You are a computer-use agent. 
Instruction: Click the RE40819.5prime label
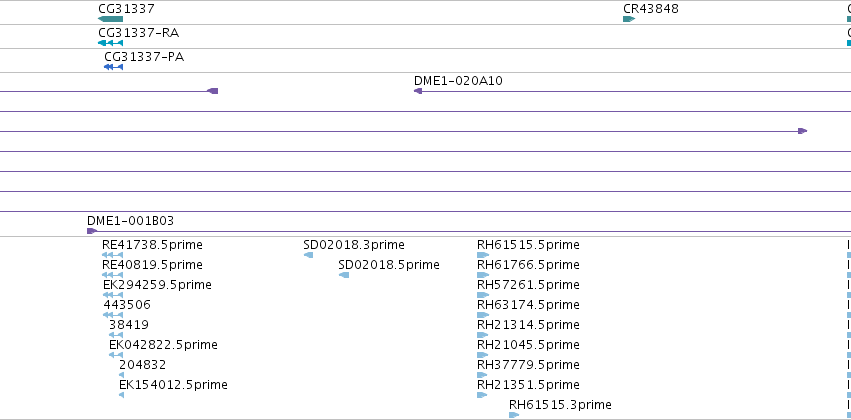coord(153,265)
